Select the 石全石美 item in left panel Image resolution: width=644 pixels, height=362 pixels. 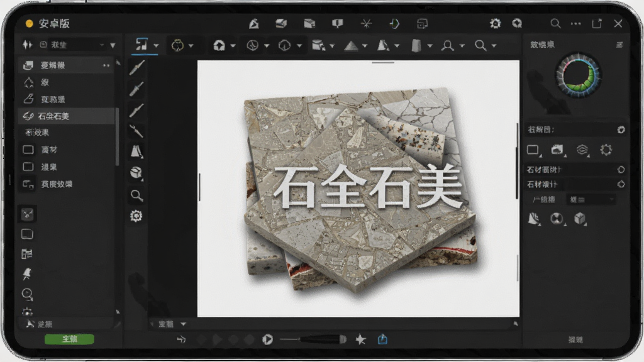pyautogui.click(x=67, y=116)
